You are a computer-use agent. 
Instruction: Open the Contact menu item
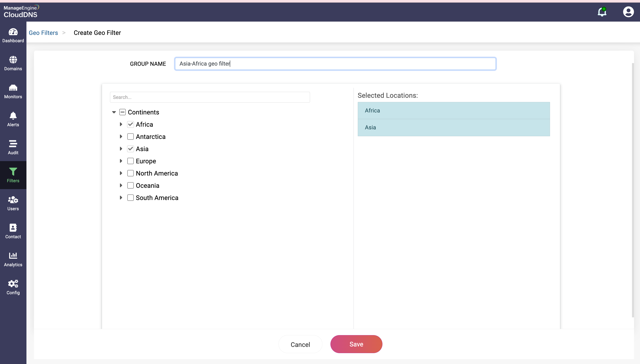coord(13,231)
